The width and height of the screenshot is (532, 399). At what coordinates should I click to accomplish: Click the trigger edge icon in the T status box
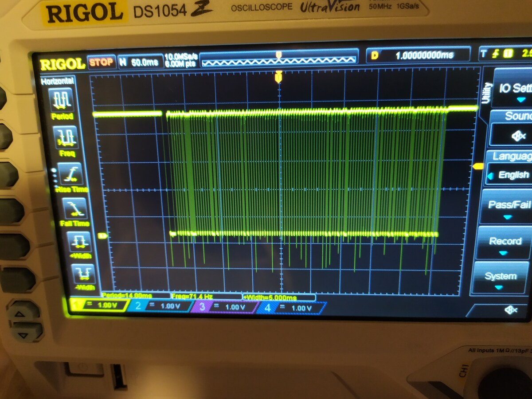[x=496, y=54]
